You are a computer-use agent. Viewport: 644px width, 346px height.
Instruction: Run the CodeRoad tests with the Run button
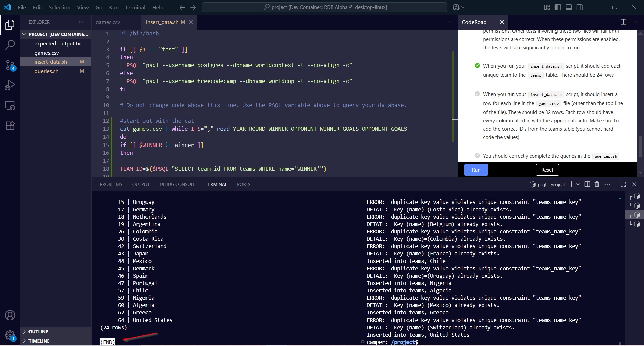click(476, 170)
